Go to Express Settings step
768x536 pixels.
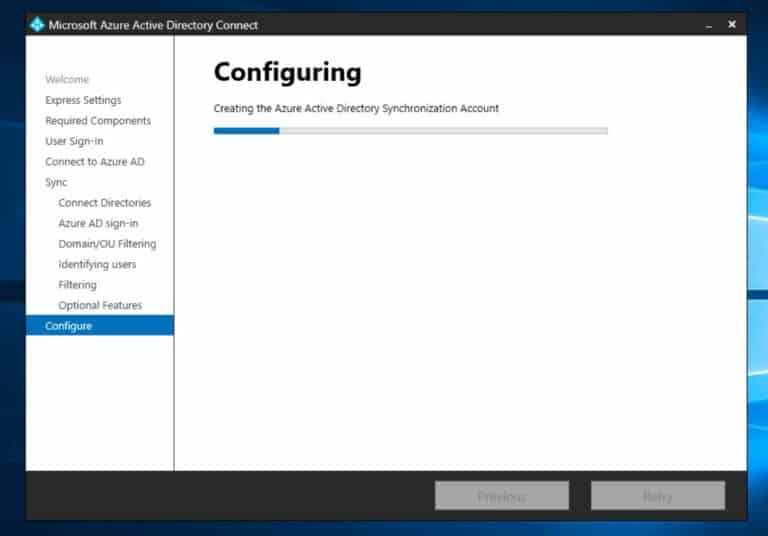pyautogui.click(x=83, y=100)
